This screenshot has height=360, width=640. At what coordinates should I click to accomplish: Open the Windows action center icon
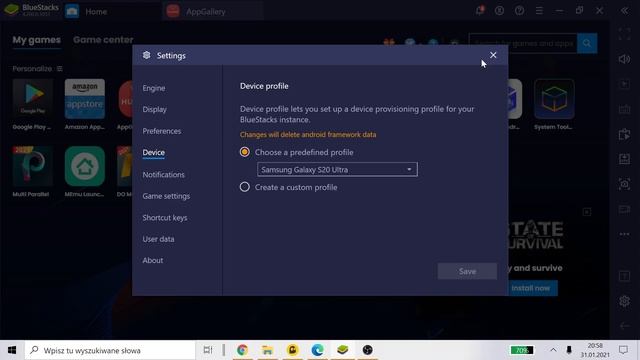coord(623,350)
